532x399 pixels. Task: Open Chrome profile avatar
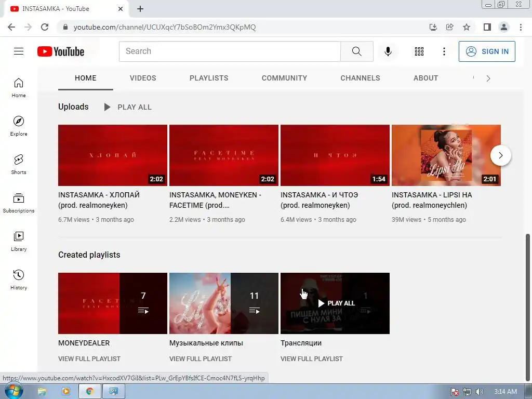tap(504, 27)
